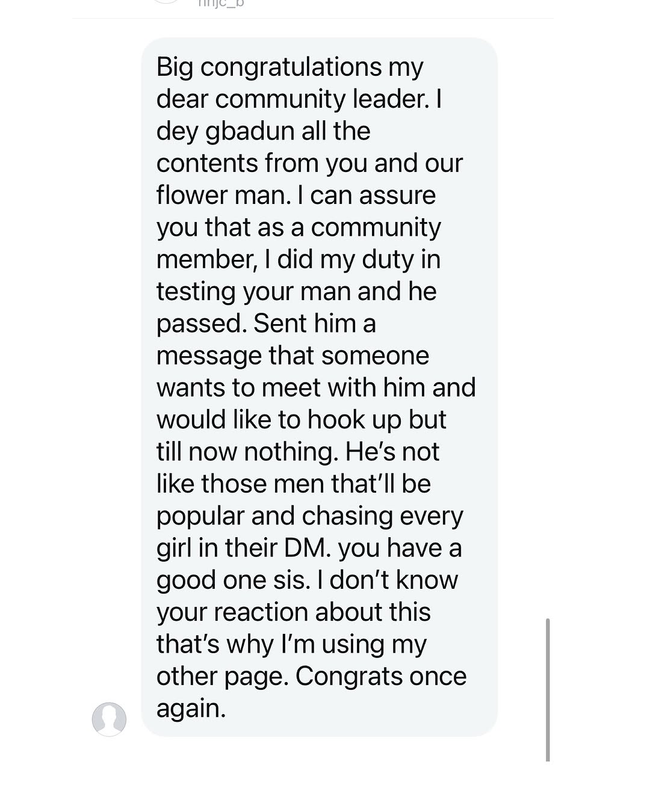Viewport: 650px width, 812px height.
Task: Click the final word "again." in the message
Action: click(x=191, y=708)
